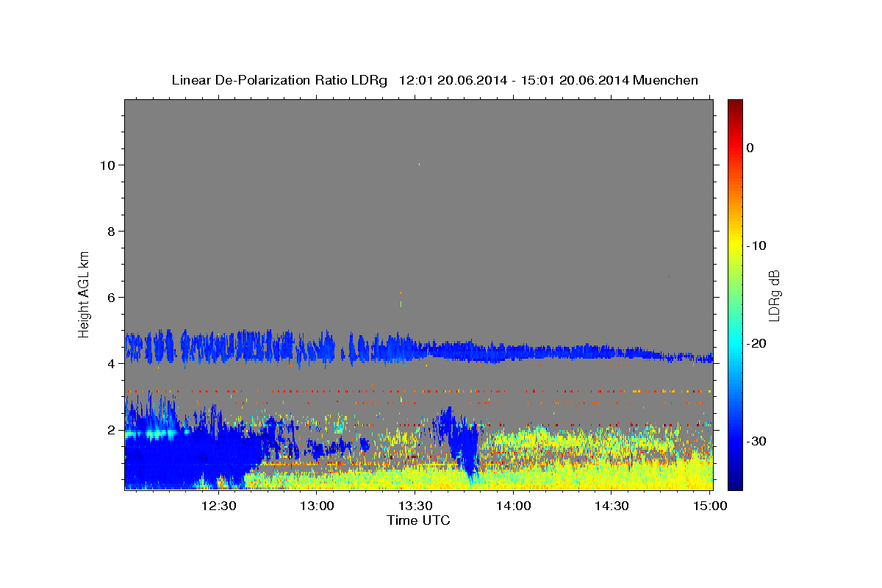Screen dimensions: 882x588
Task: Click the 'LDRg dB' colorbar label
Action: pos(773,295)
